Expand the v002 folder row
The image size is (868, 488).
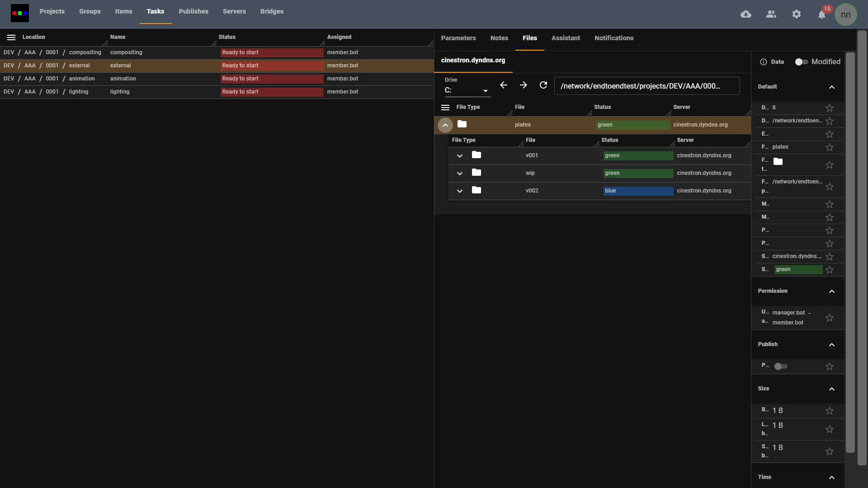(460, 191)
